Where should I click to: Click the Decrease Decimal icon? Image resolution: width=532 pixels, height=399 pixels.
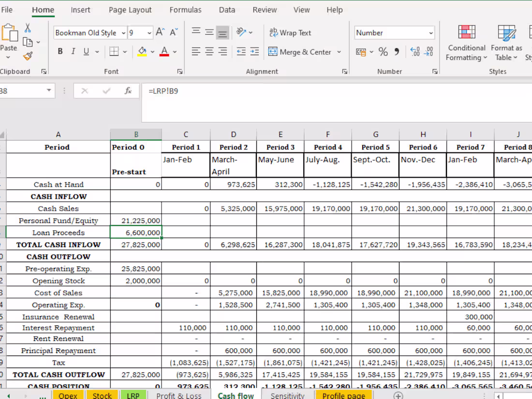click(x=428, y=51)
